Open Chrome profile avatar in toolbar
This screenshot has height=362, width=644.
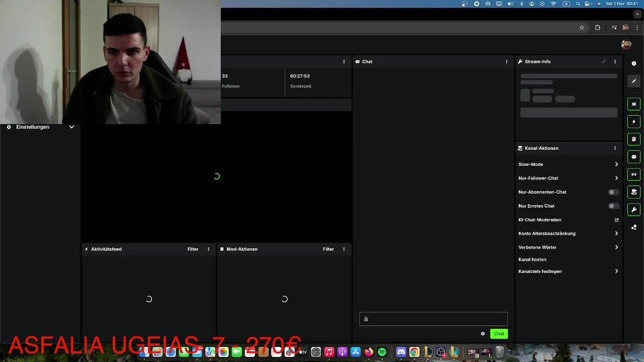click(x=626, y=28)
